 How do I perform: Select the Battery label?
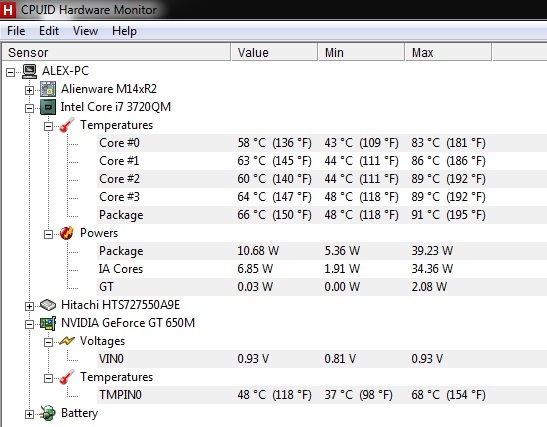pos(79,413)
